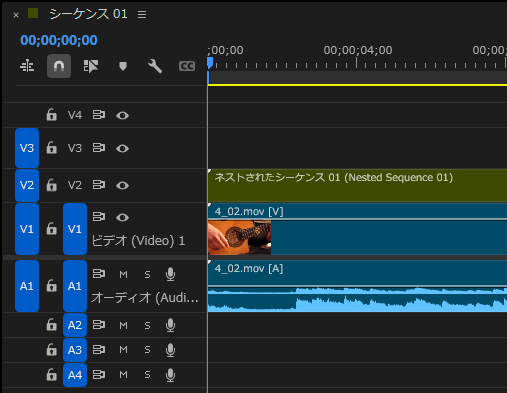Screen dimensions: 507x393
Task: Toggle V3 source patching button
Action: [27, 148]
